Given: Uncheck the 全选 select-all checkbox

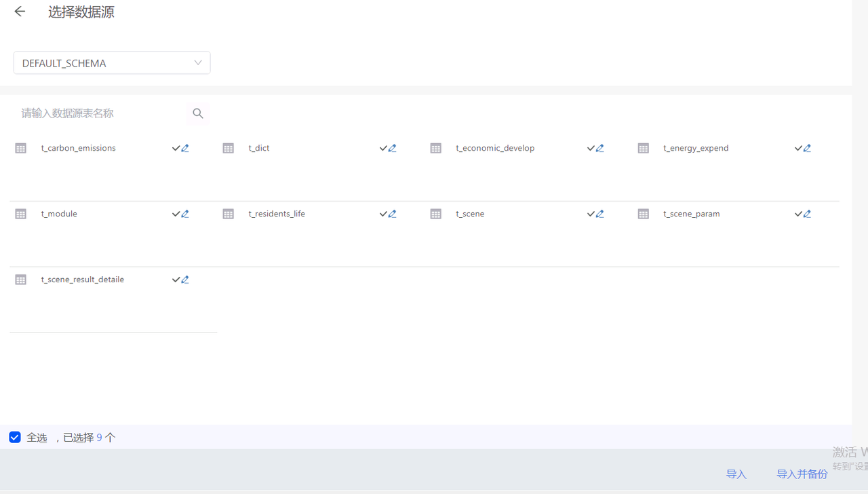Looking at the screenshot, I should (x=15, y=438).
